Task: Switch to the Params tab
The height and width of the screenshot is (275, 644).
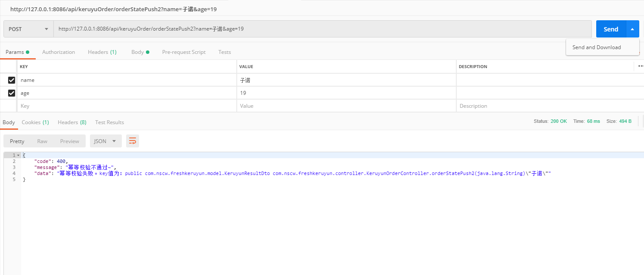Action: pyautogui.click(x=17, y=52)
